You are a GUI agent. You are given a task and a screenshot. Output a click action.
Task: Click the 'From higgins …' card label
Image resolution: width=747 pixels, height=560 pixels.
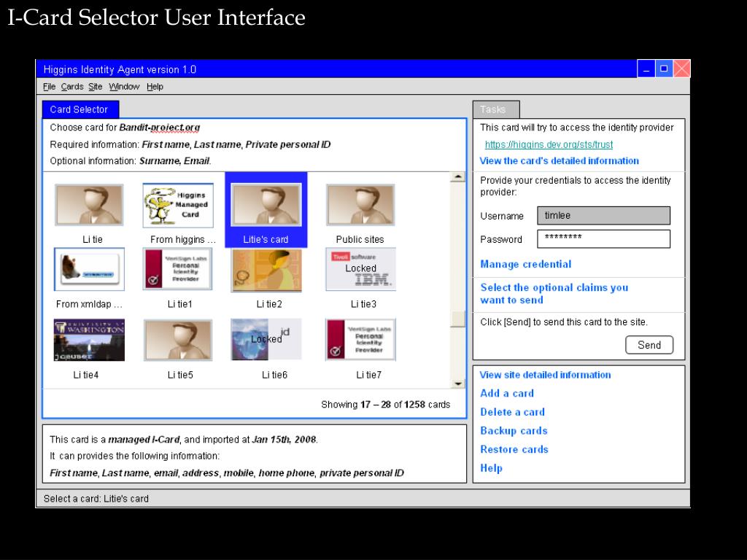tap(183, 239)
